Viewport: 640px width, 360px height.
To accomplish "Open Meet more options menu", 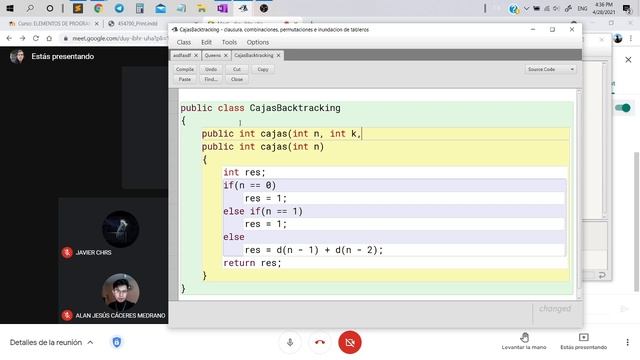I will (x=627, y=342).
